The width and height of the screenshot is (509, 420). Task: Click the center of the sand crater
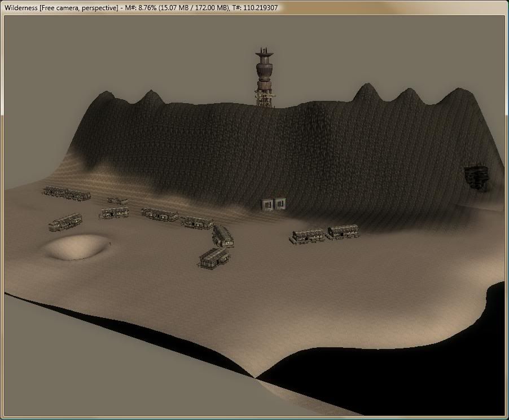75,247
